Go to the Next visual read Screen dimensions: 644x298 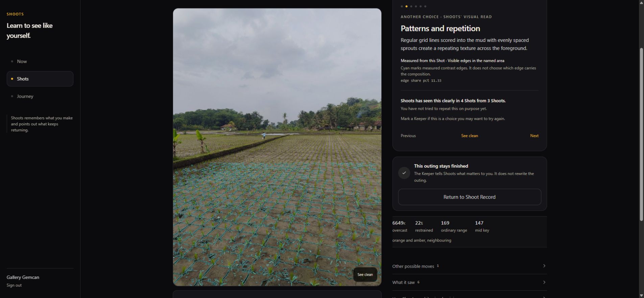pyautogui.click(x=534, y=136)
